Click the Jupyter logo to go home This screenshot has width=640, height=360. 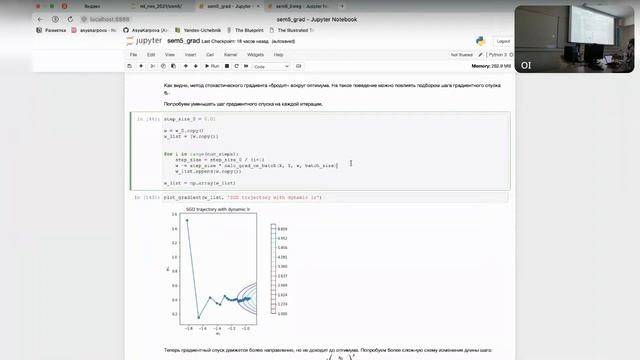[x=144, y=41]
